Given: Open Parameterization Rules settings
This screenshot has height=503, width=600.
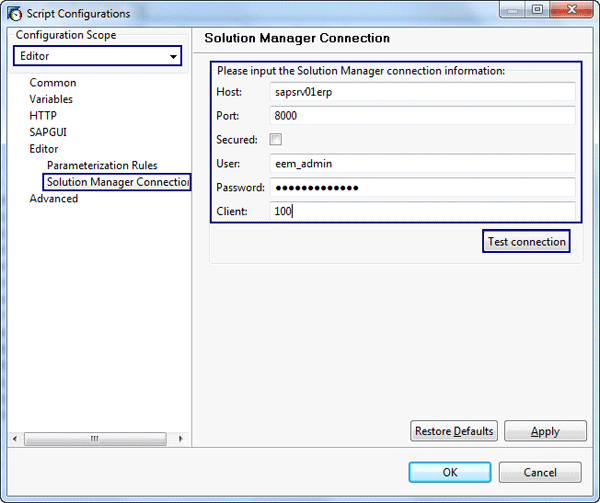Looking at the screenshot, I should pyautogui.click(x=102, y=166).
